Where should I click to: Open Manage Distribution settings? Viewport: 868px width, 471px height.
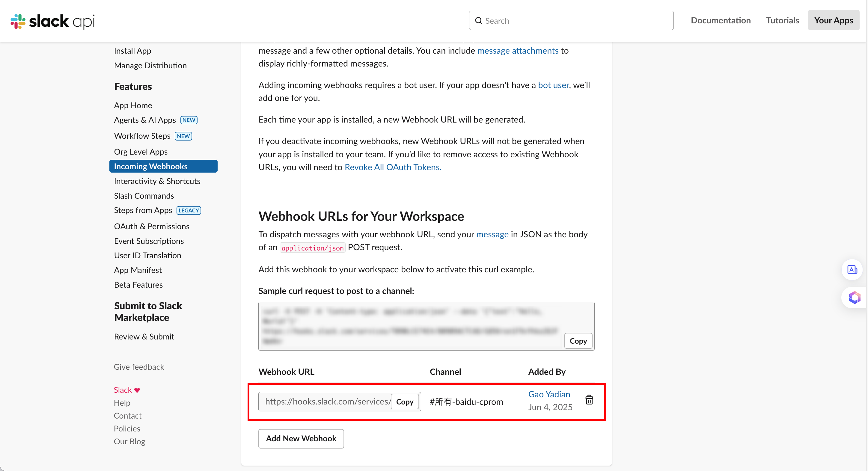point(150,65)
